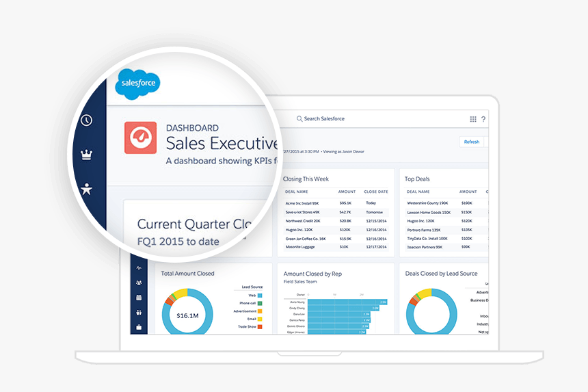Viewport: 588px width, 392px height.
Task: Open Acme Inc Install 95K deal
Action: click(302, 203)
